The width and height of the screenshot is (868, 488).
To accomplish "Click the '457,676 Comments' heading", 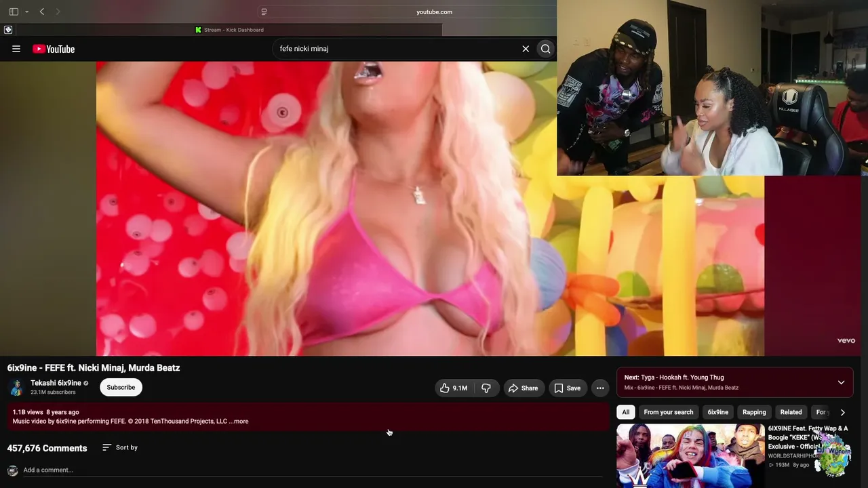I will coord(47,448).
